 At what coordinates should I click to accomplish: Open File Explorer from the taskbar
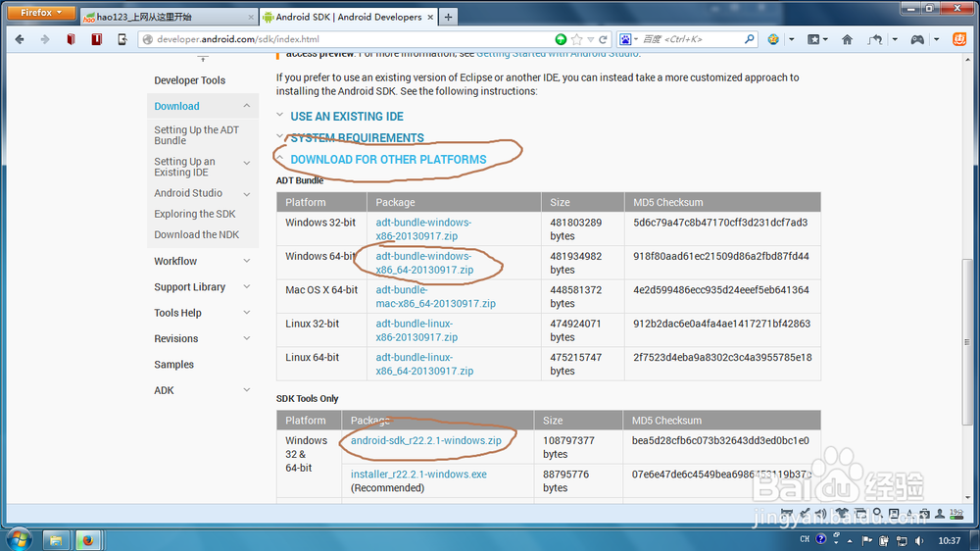point(56,540)
